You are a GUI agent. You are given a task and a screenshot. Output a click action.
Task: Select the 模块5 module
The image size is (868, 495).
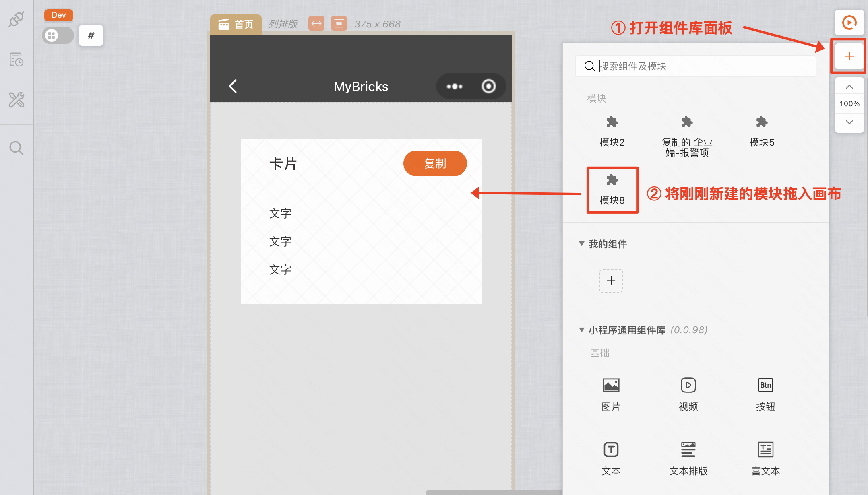click(x=762, y=132)
